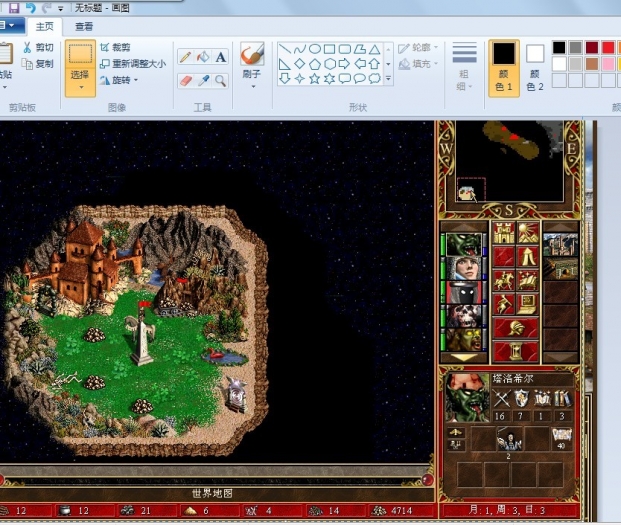621x525 pixels.
Task: Pick the curve shape
Action: tap(300, 49)
